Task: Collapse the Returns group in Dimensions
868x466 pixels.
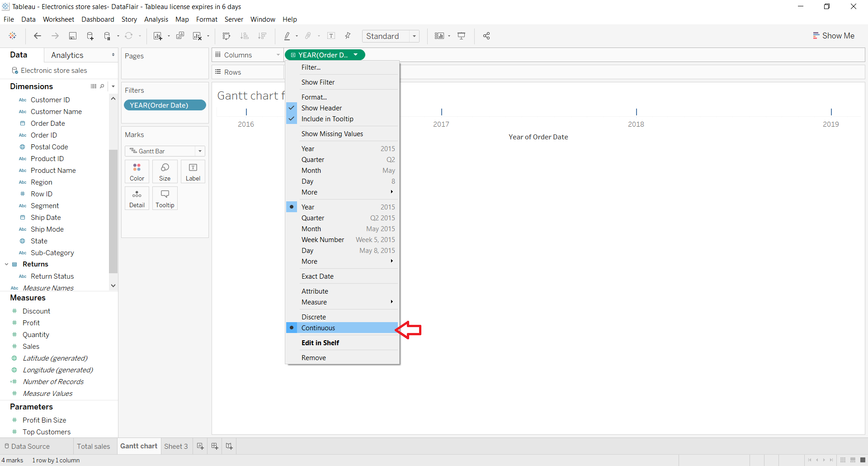Action: coord(6,264)
